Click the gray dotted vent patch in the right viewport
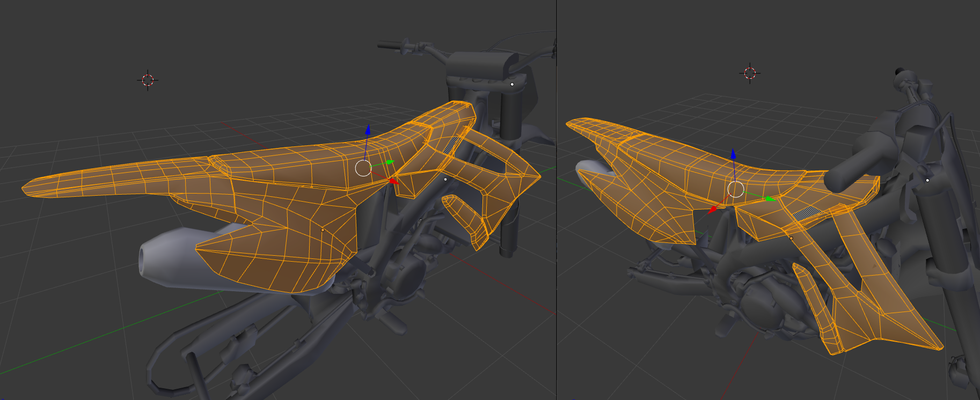 (x=807, y=212)
